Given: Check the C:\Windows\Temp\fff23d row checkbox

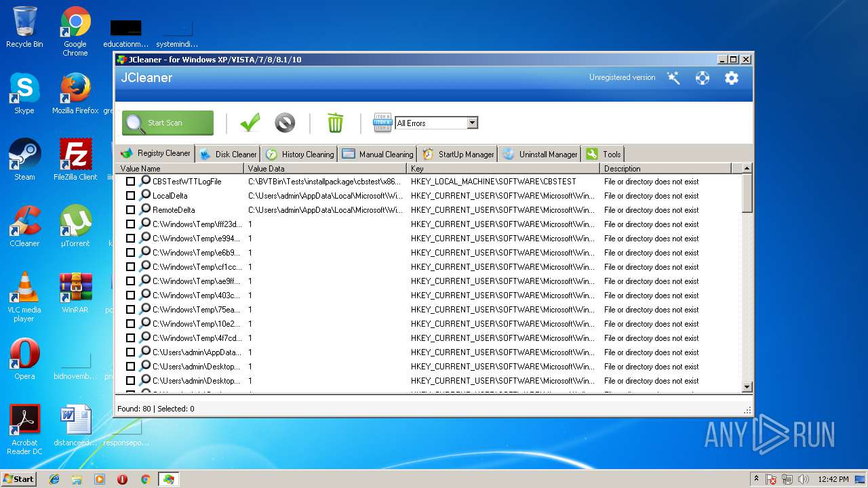Looking at the screenshot, I should coord(130,224).
